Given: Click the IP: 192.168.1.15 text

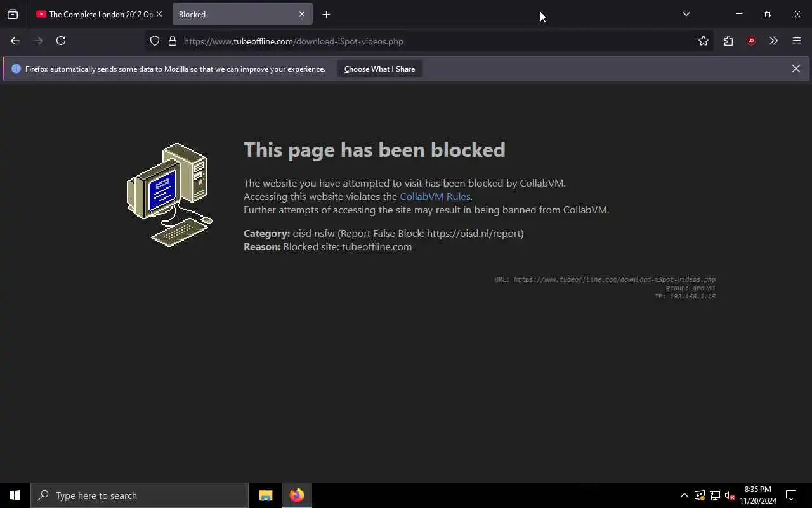Looking at the screenshot, I should (x=685, y=296).
